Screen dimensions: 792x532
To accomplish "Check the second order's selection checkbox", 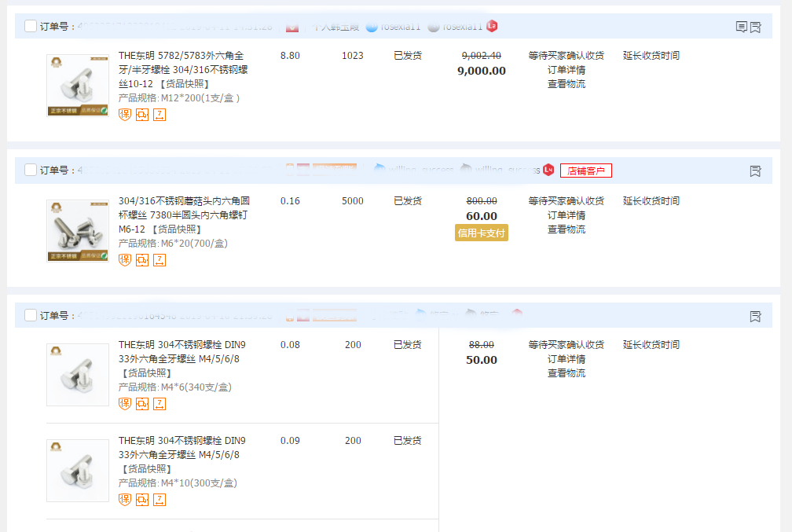I will pos(30,170).
